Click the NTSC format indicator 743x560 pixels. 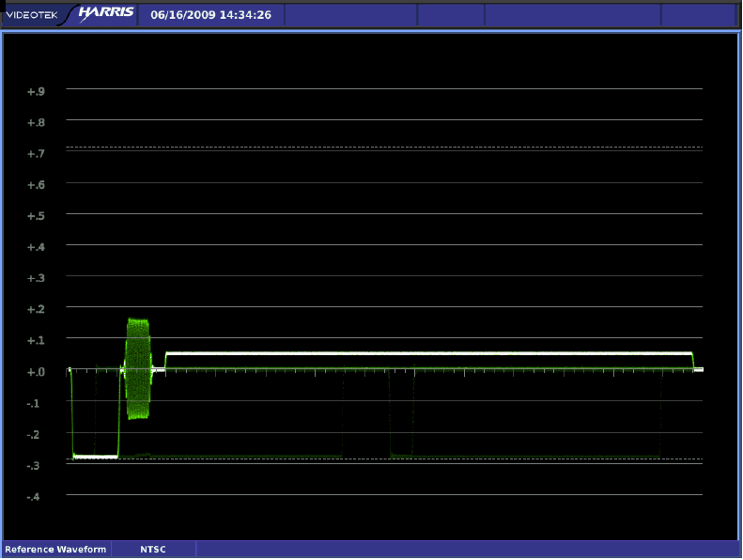tap(153, 549)
